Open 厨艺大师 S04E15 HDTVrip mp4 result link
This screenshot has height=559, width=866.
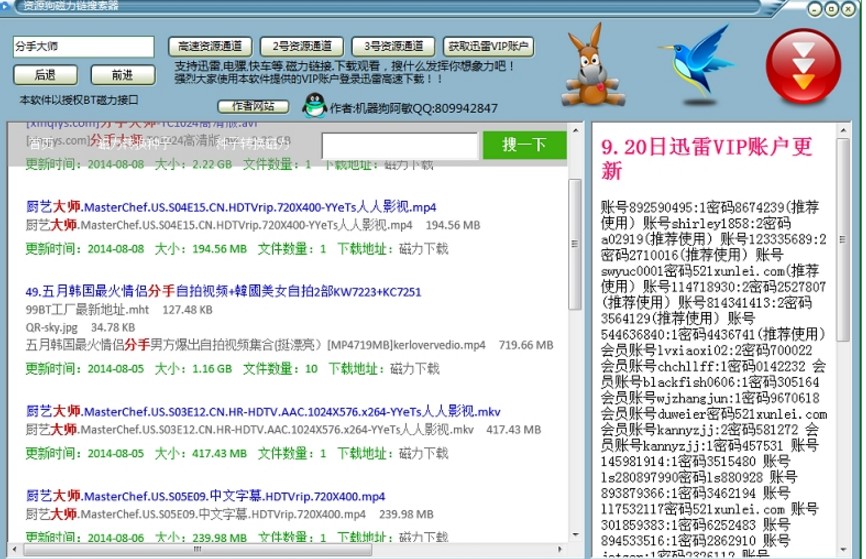(x=231, y=207)
